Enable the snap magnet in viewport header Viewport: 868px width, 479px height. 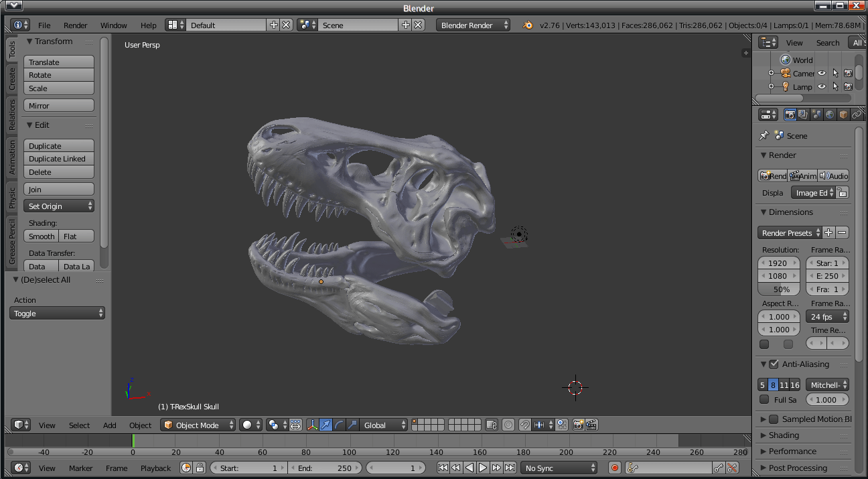[525, 425]
